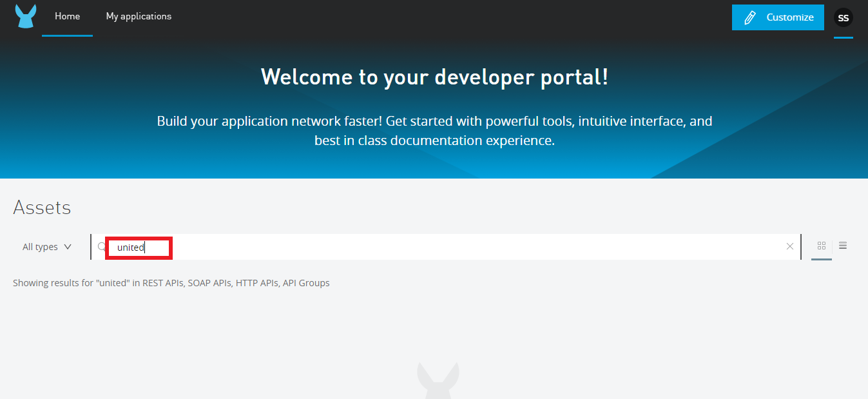Click the grey empty-state logo placeholder

tap(438, 380)
